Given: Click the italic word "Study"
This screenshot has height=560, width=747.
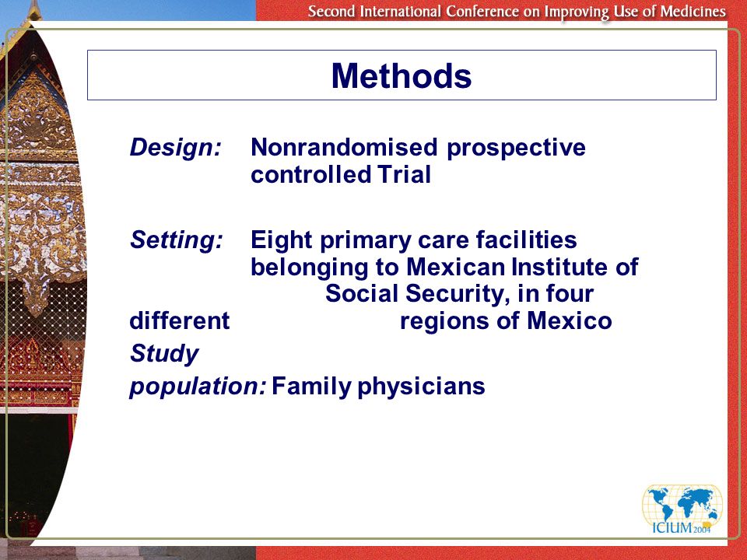Looking at the screenshot, I should [x=164, y=353].
